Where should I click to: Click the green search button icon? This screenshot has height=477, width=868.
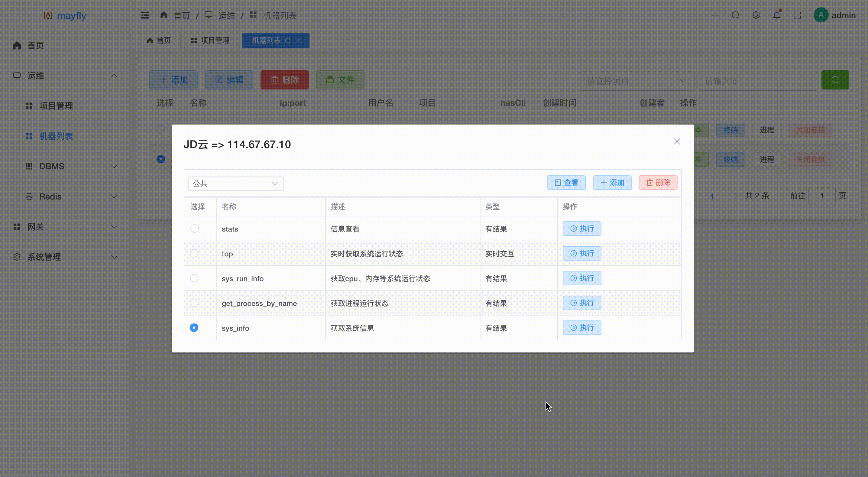(835, 80)
